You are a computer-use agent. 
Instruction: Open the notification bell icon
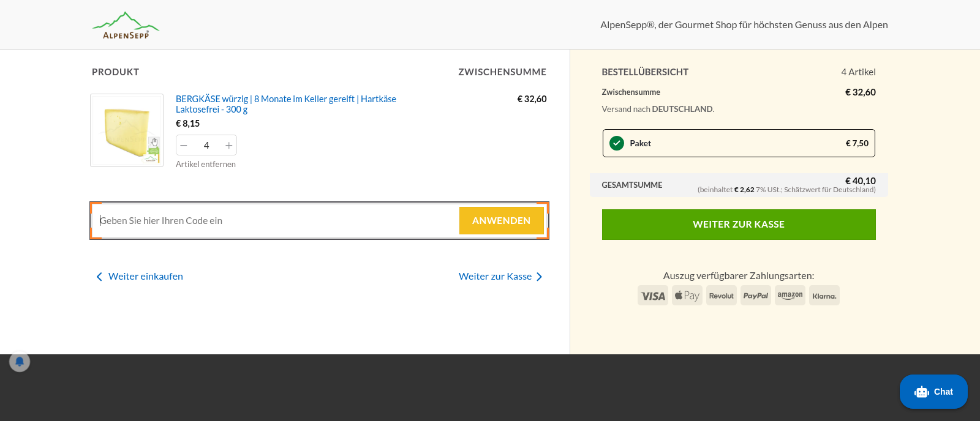click(20, 362)
